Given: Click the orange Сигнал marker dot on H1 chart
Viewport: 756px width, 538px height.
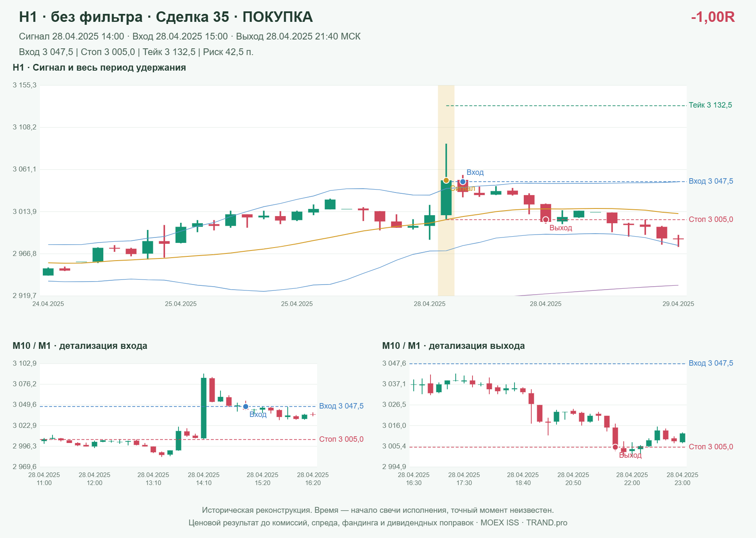Looking at the screenshot, I should click(x=446, y=180).
